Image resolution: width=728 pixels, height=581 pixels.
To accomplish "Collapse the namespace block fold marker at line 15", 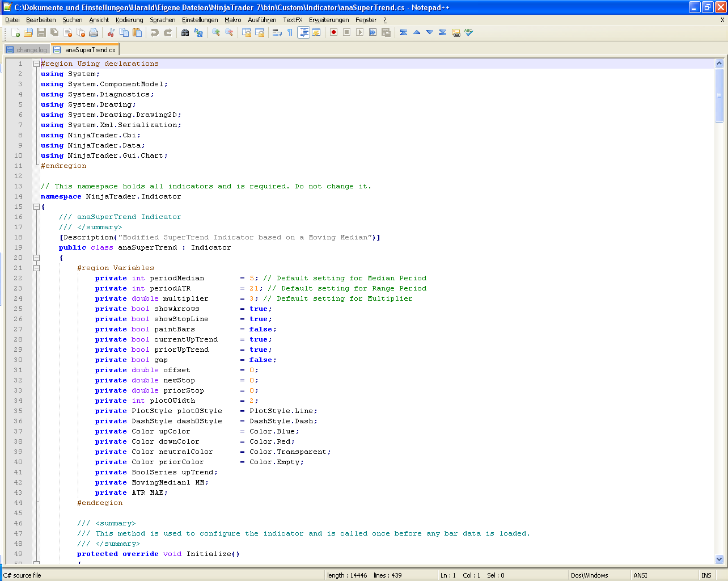I will [x=36, y=207].
